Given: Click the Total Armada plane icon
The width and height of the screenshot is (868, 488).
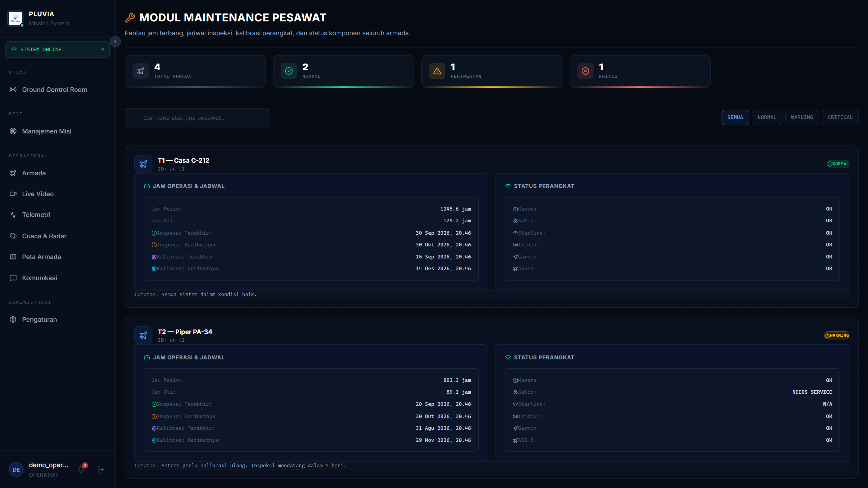Looking at the screenshot, I should pos(140,71).
